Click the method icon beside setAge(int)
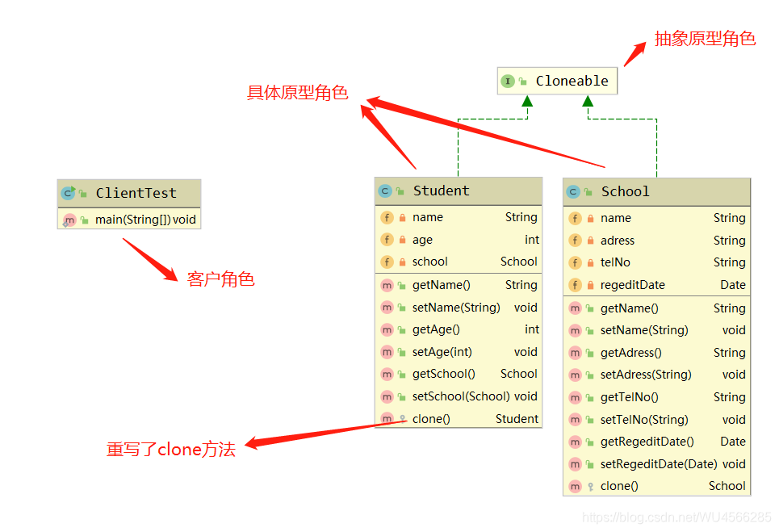 (387, 352)
